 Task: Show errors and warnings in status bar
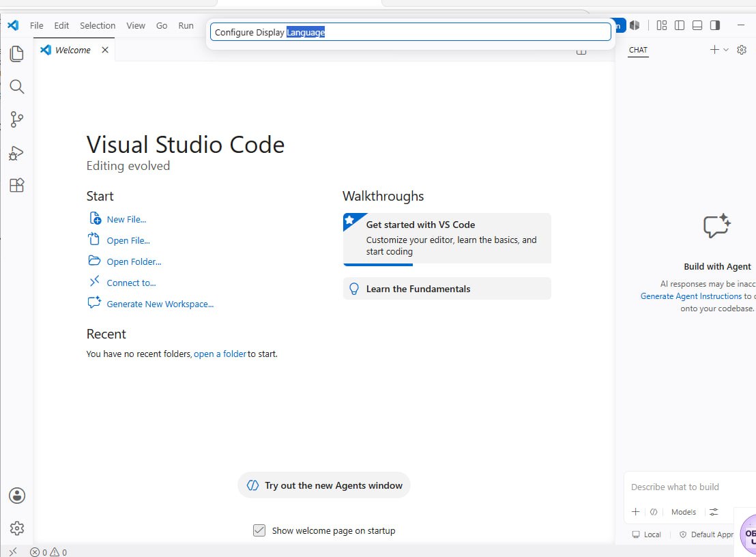(x=48, y=552)
